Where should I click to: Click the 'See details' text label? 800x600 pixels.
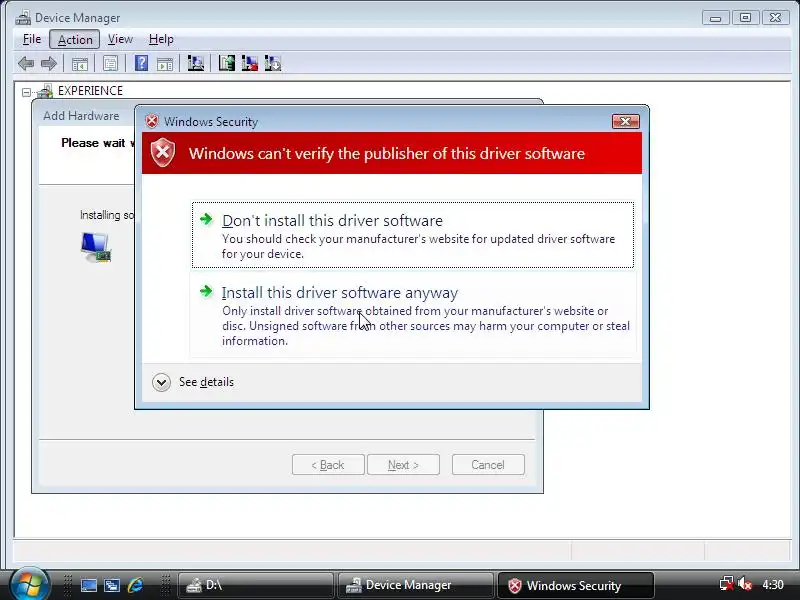click(206, 382)
